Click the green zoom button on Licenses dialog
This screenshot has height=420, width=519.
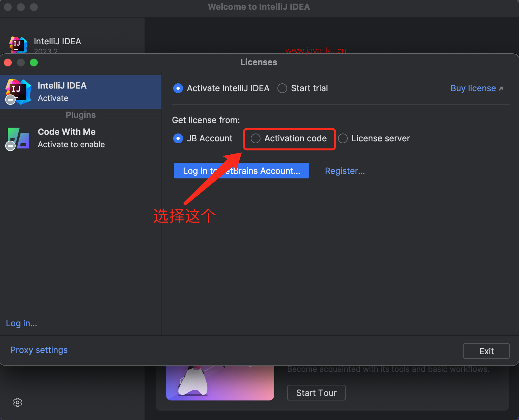(x=34, y=63)
